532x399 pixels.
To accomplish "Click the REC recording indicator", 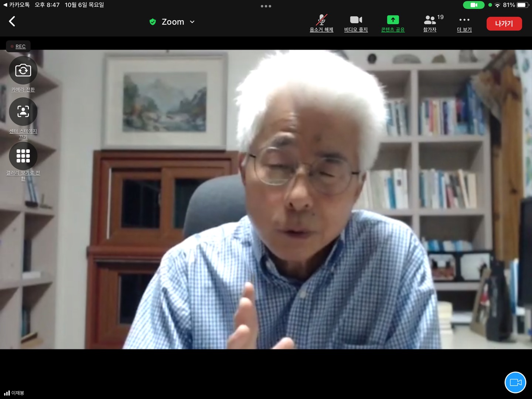I will [18, 46].
